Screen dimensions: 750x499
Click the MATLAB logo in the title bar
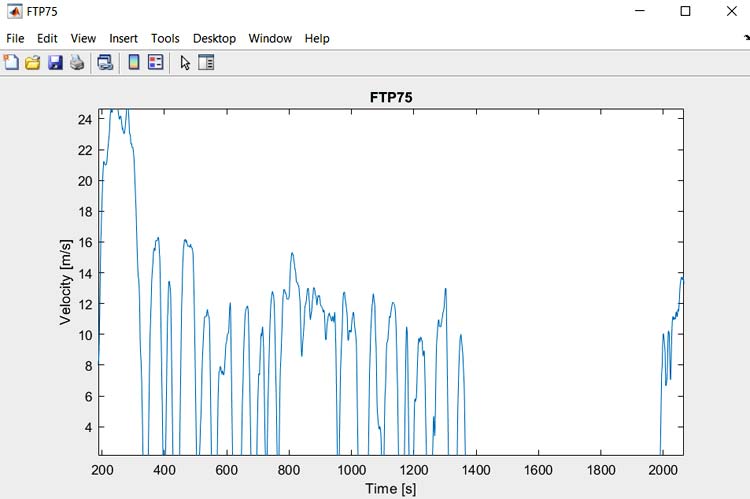[x=14, y=11]
